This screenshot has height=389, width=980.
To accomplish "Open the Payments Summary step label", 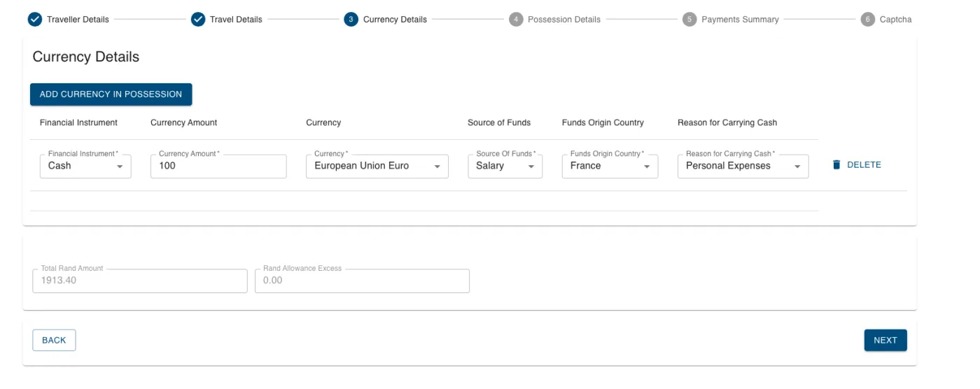I will [740, 20].
